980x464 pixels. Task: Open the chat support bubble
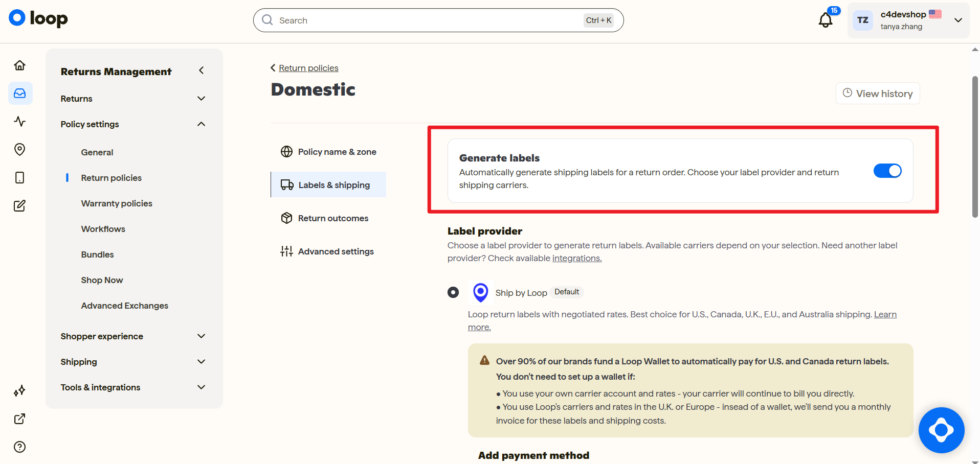pos(941,430)
